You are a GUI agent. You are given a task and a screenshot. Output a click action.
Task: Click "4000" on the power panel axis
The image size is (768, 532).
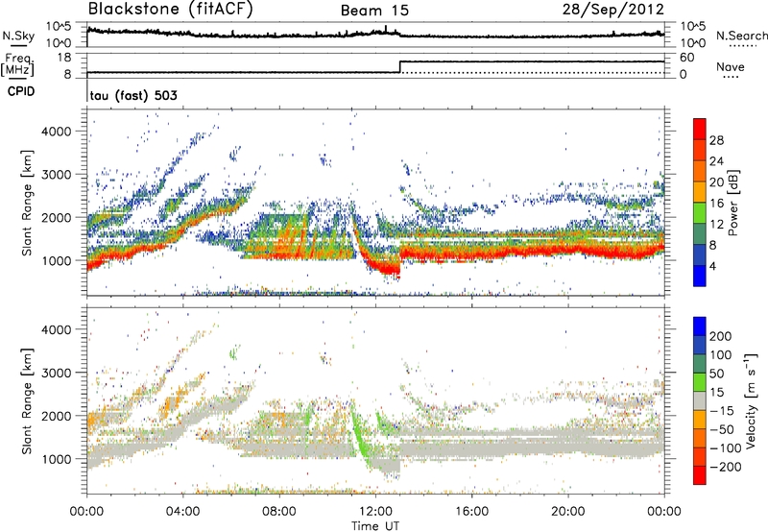point(57,132)
